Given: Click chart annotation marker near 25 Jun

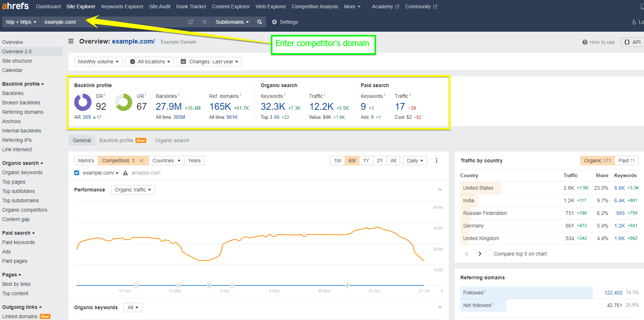Looking at the screenshot, I should 347,285.
